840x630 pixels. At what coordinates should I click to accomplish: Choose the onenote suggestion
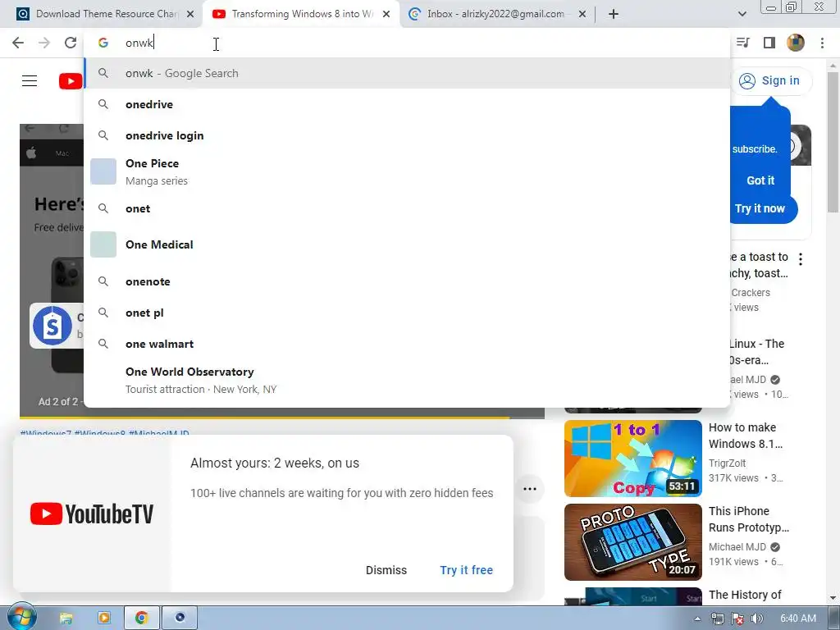pyautogui.click(x=407, y=281)
